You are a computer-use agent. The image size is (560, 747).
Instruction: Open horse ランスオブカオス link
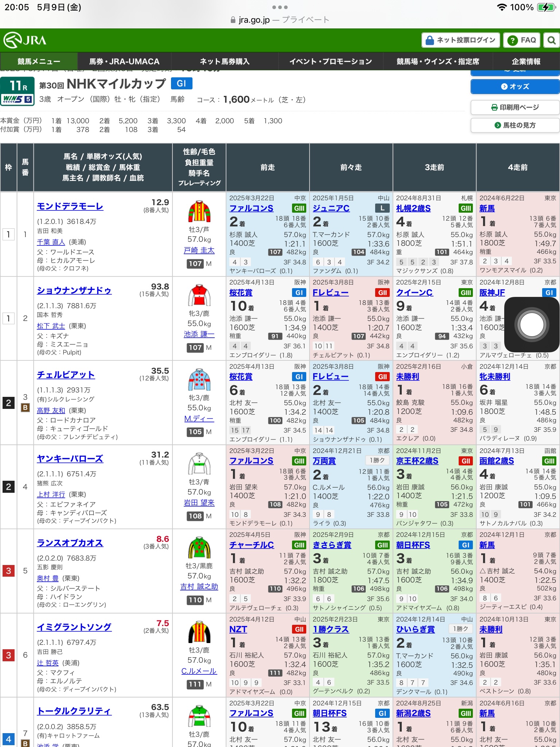pos(70,543)
